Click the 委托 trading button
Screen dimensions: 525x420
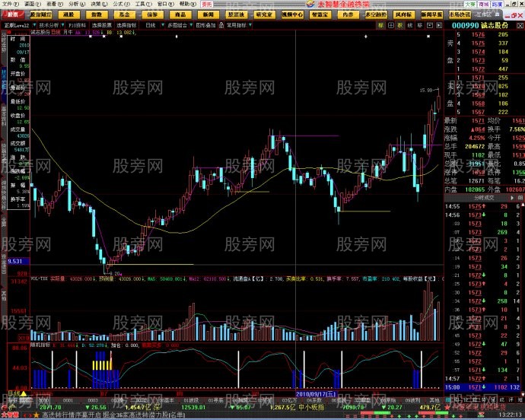point(207,5)
